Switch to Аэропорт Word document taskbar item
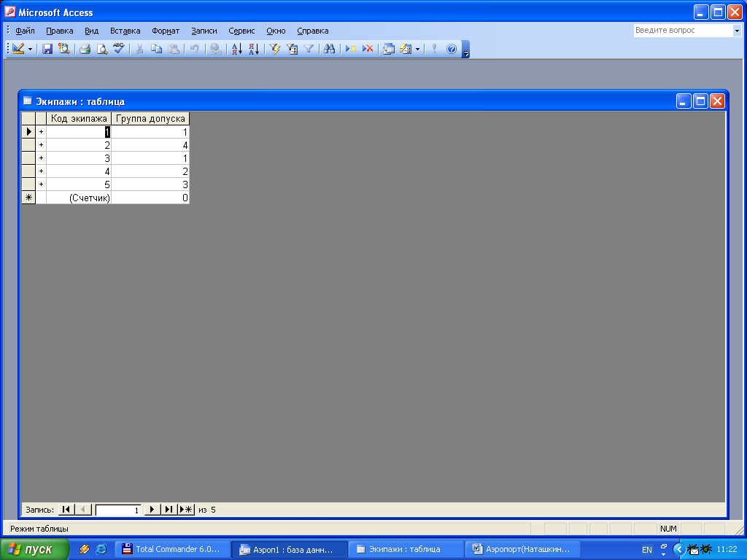The image size is (747, 560). (522, 549)
